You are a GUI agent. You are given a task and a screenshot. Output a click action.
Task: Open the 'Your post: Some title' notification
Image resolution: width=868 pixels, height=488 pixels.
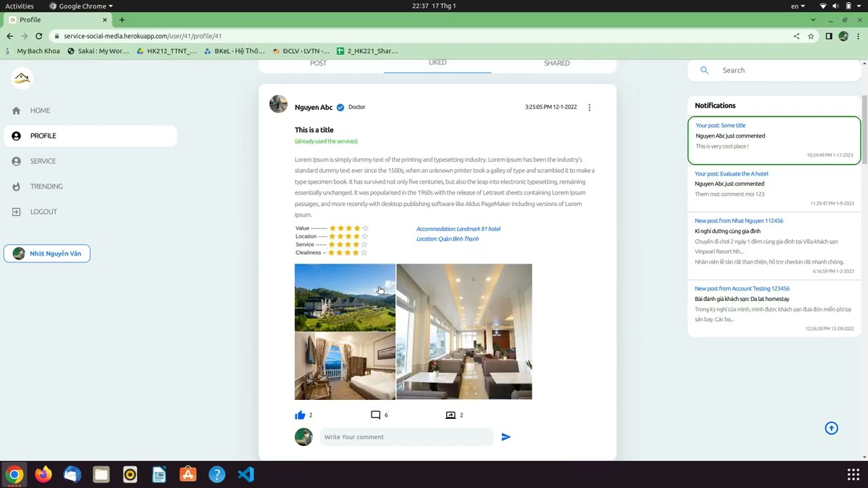click(774, 140)
